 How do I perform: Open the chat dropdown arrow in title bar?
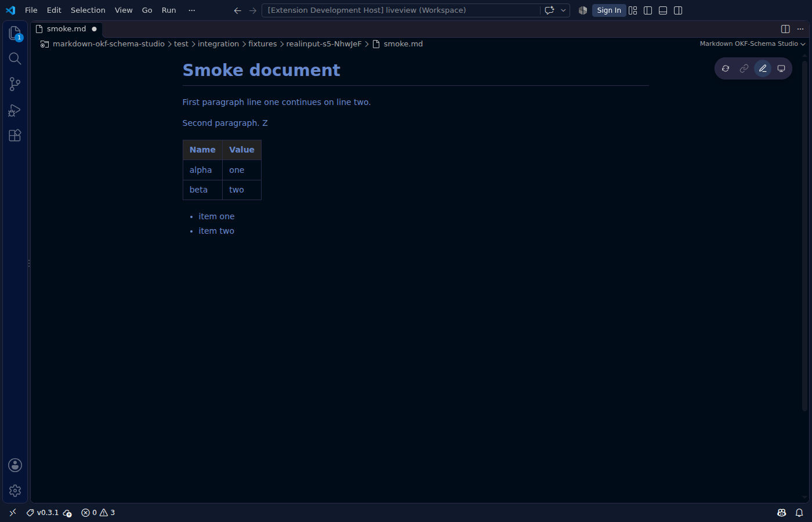pos(563,10)
